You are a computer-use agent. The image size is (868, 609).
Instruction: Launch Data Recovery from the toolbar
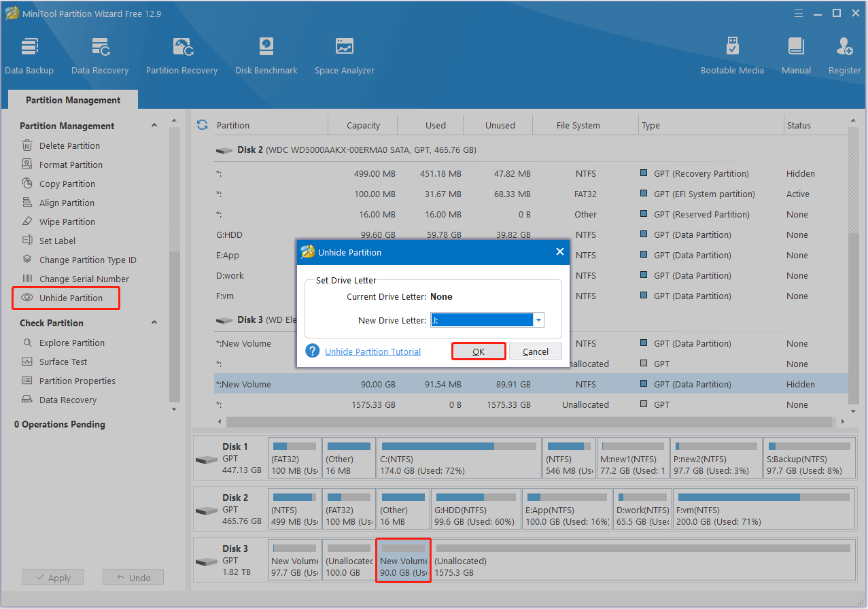coord(100,54)
